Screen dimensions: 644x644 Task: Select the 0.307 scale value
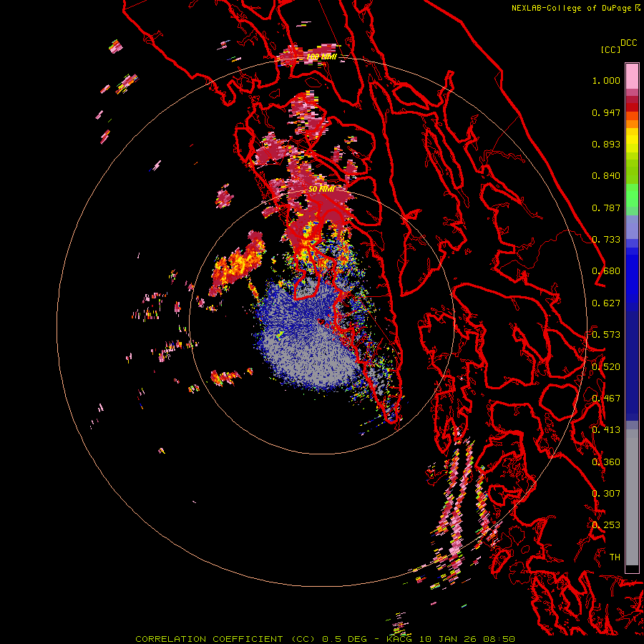tap(606, 494)
